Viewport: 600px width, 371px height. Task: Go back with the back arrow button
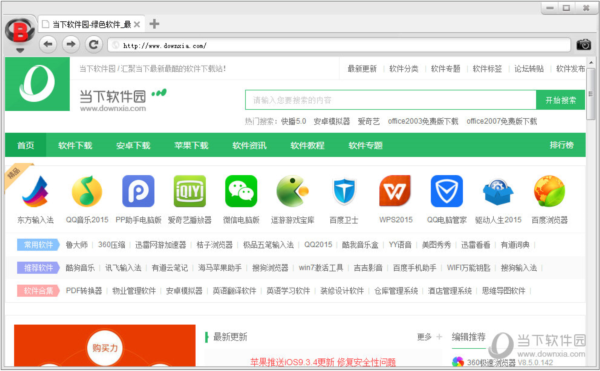coord(48,44)
